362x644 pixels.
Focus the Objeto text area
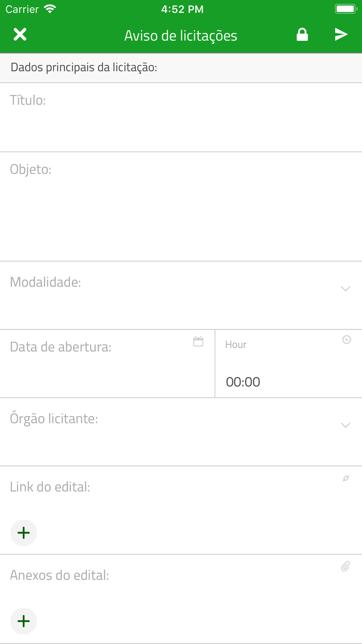pyautogui.click(x=181, y=206)
